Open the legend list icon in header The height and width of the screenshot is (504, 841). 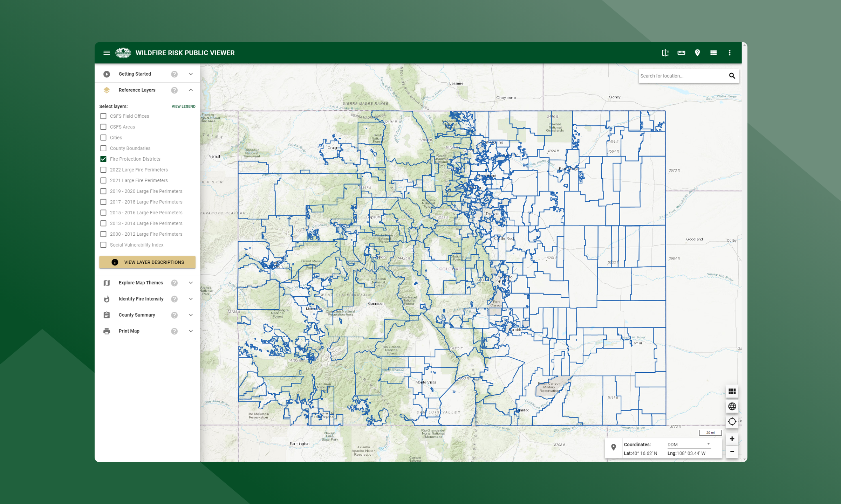pos(713,53)
